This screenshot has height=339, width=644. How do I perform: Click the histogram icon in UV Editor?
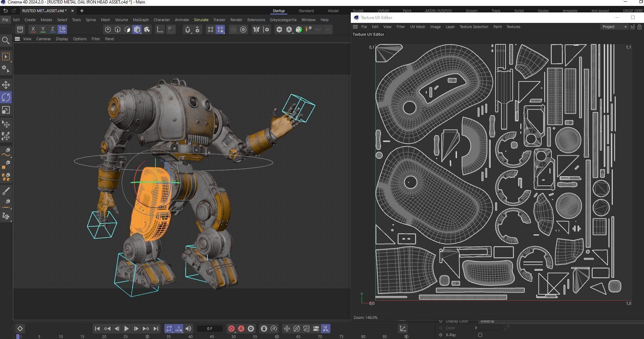(633, 27)
